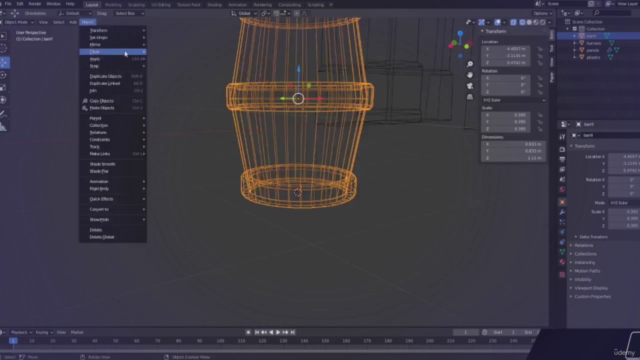The height and width of the screenshot is (360, 640).
Task: Open the File menu
Action: point(8,4)
